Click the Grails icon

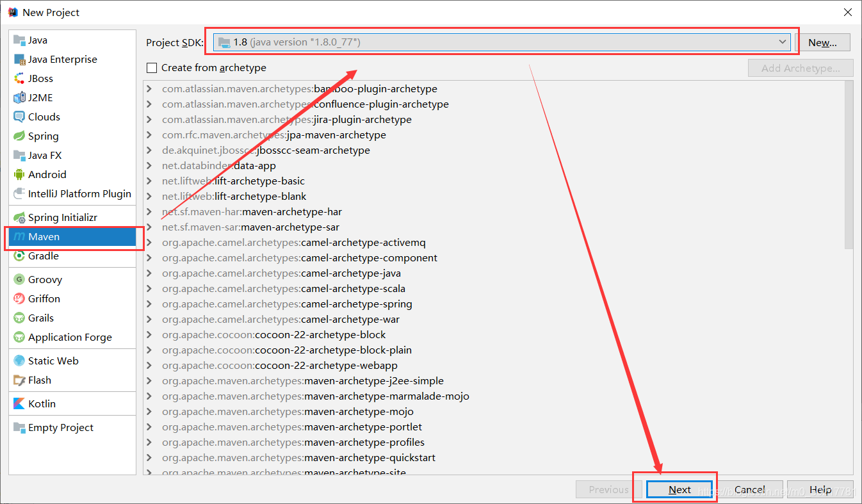pos(19,318)
